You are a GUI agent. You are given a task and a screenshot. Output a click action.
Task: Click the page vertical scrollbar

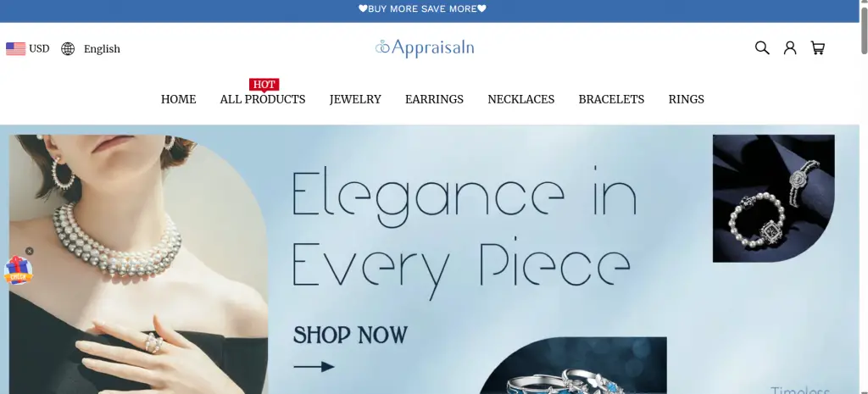point(864,197)
